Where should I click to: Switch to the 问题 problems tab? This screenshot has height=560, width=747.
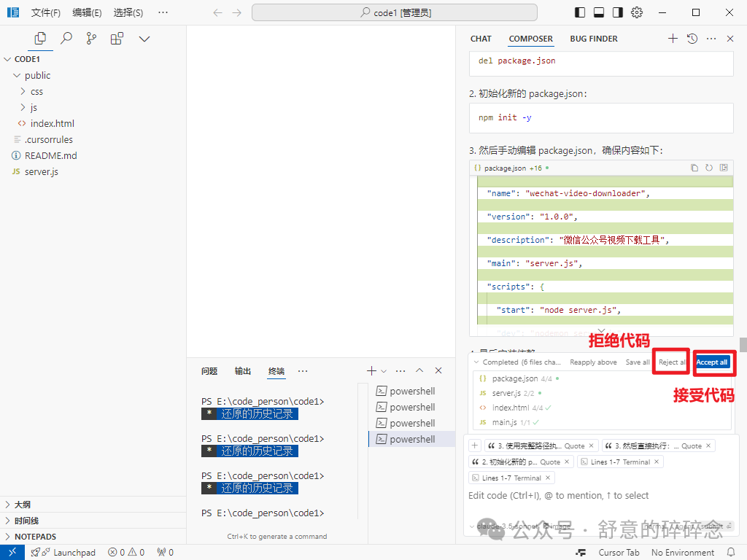coord(209,371)
